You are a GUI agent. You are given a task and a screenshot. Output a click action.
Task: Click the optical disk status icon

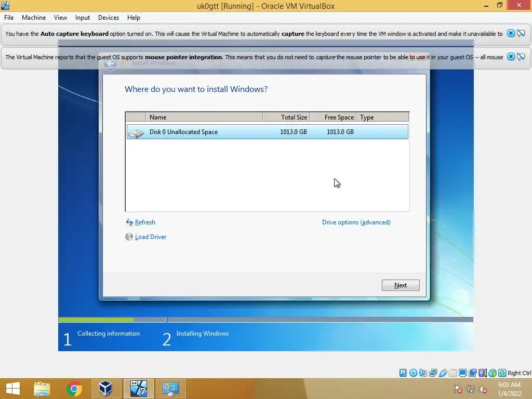tap(413, 373)
